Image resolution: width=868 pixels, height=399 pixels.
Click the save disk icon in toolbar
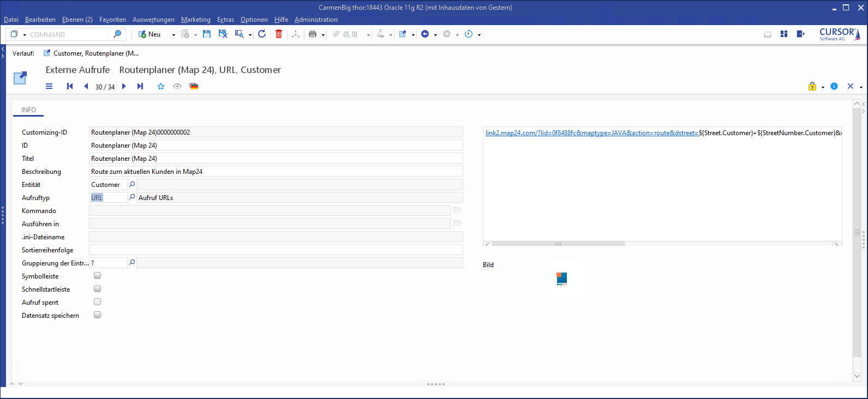click(x=207, y=34)
